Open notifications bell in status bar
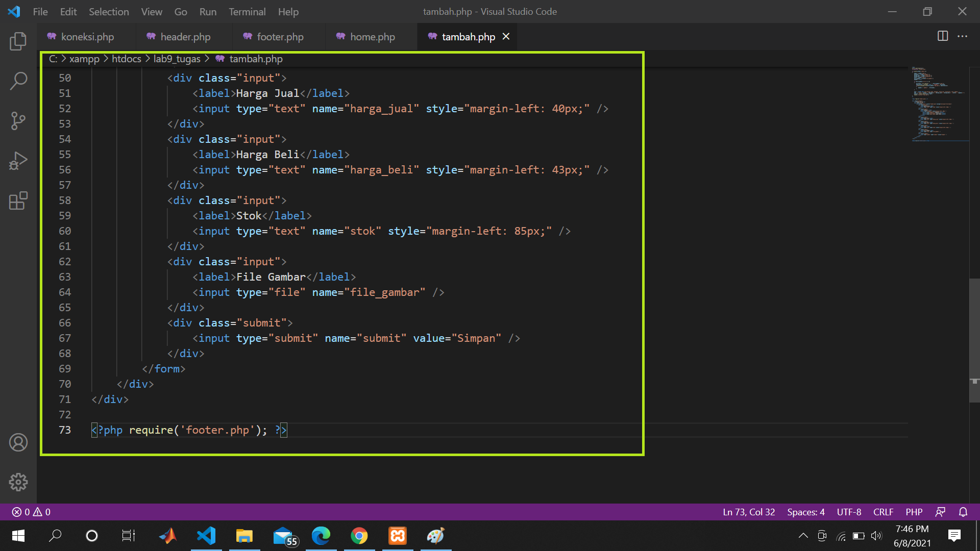Screen dimensions: 980x551 click(x=963, y=512)
